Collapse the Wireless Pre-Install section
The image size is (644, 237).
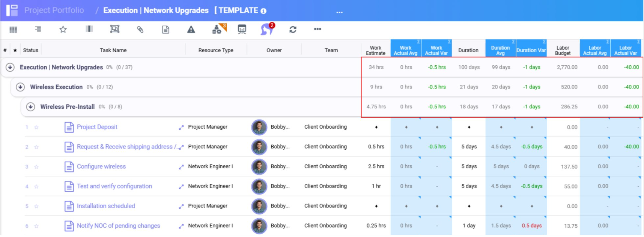pos(30,107)
